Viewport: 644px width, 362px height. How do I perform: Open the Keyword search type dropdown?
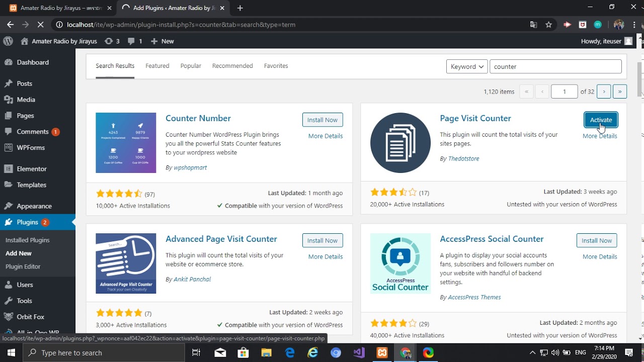[467, 66]
